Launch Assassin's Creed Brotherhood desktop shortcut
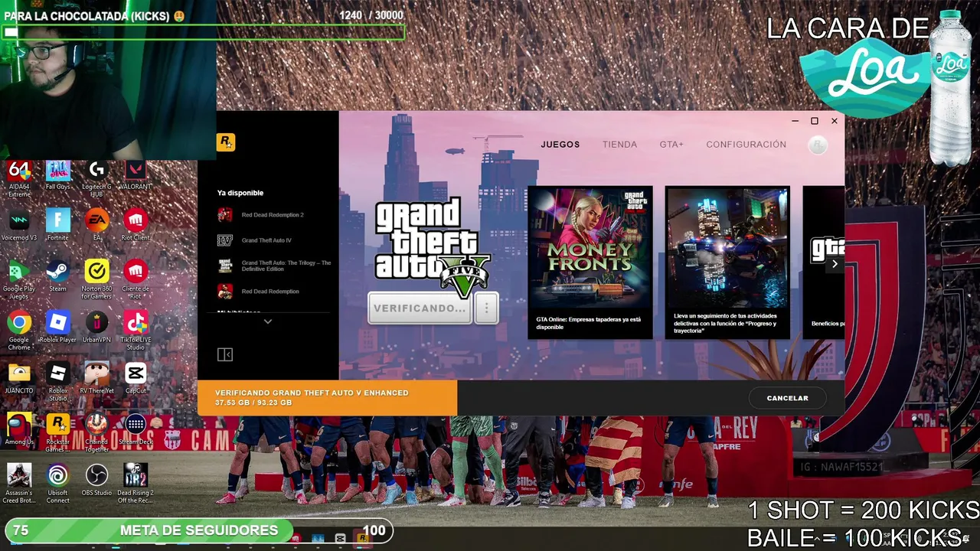This screenshot has width=980, height=551. (19, 484)
